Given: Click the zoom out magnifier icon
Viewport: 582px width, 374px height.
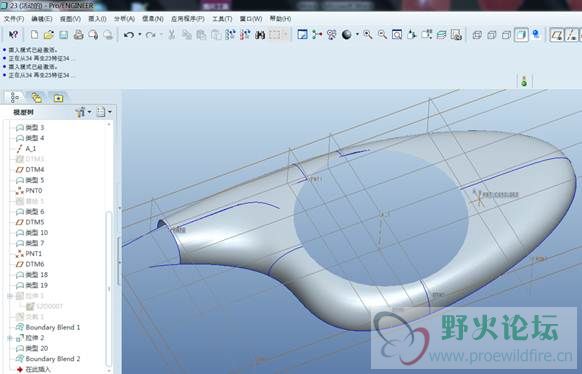Looking at the screenshot, I should [382, 35].
